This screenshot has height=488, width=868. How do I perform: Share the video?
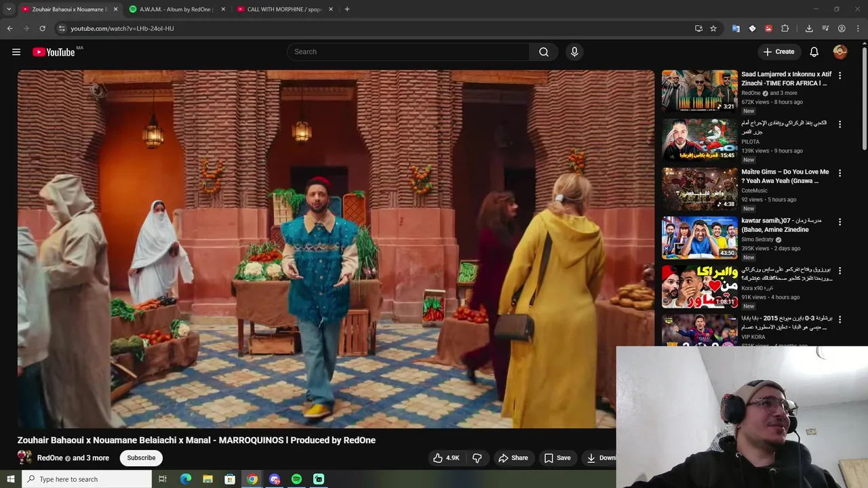[x=513, y=458]
